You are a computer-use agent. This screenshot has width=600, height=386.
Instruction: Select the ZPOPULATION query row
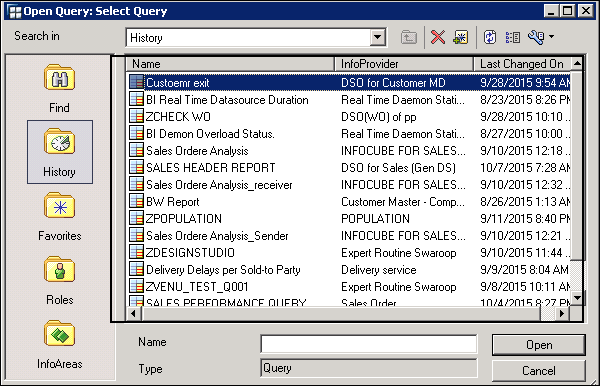pos(349,218)
